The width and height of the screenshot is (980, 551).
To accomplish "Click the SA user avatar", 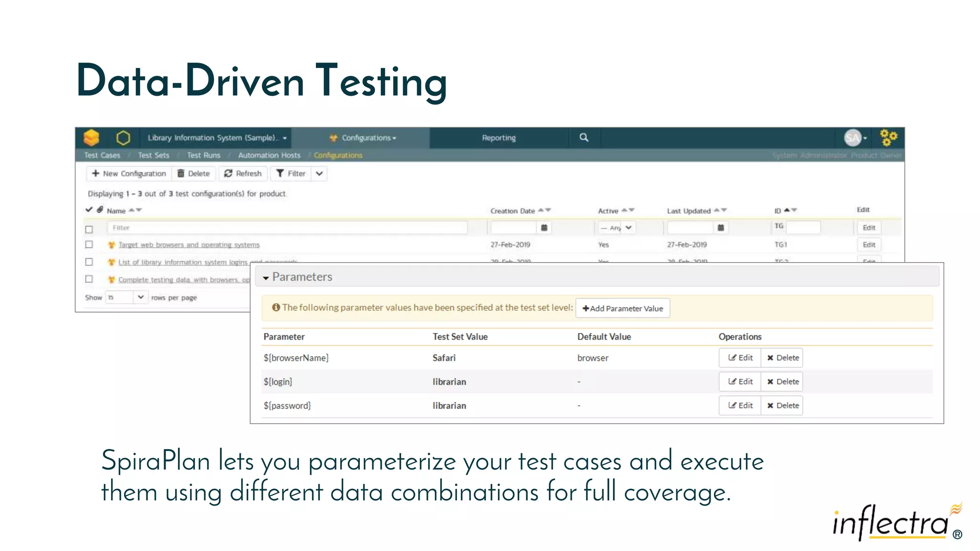I will pos(852,138).
